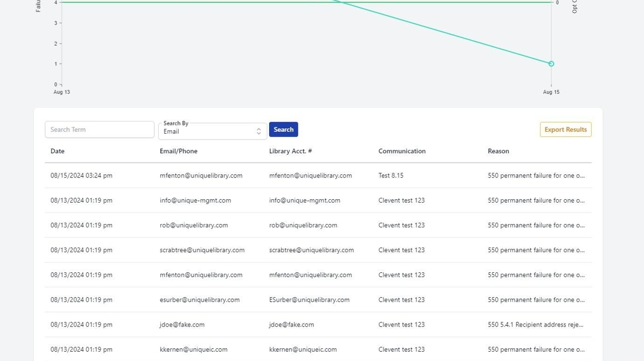Open the Search By Email dropdown
The width and height of the screenshot is (644, 361).
(212, 131)
